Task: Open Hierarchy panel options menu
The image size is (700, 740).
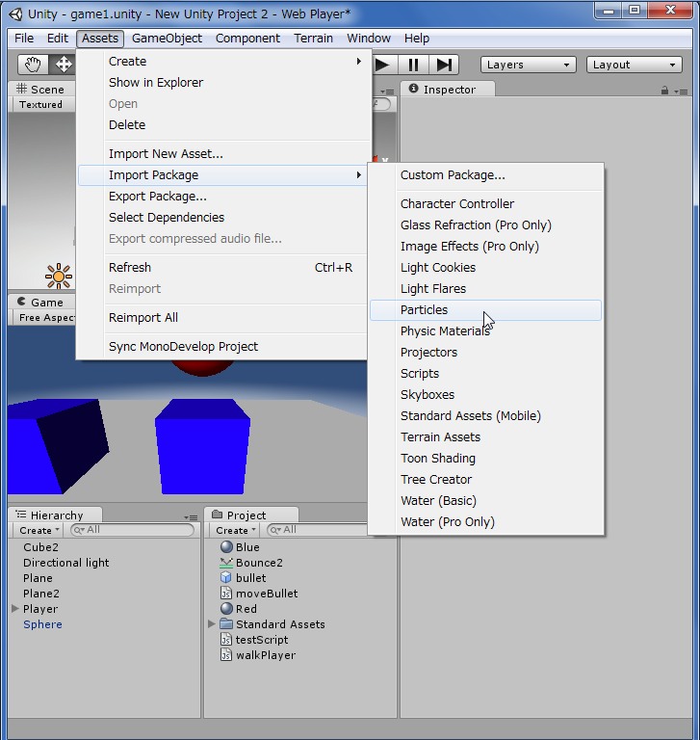Action: tap(191, 517)
